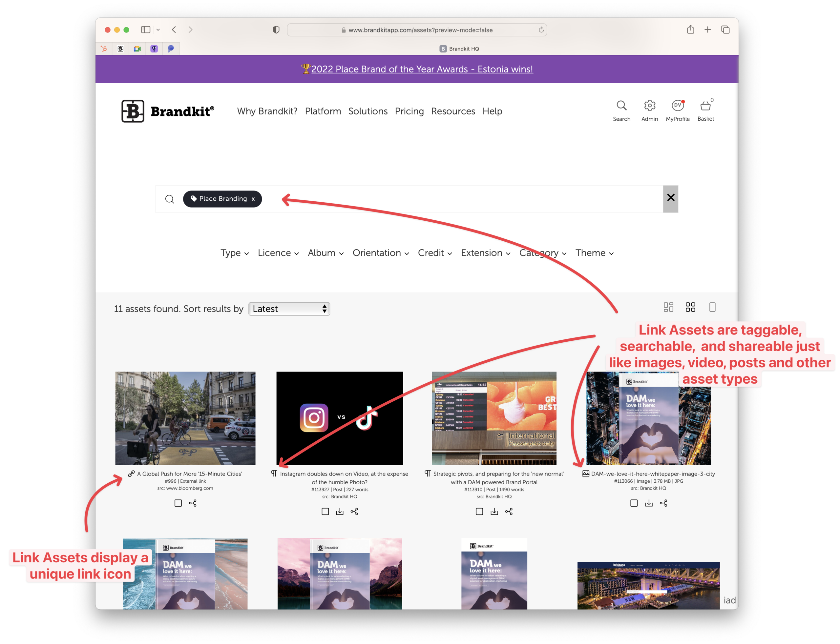The image size is (840, 644).
Task: Switch to masonry layout view
Action: coord(669,307)
